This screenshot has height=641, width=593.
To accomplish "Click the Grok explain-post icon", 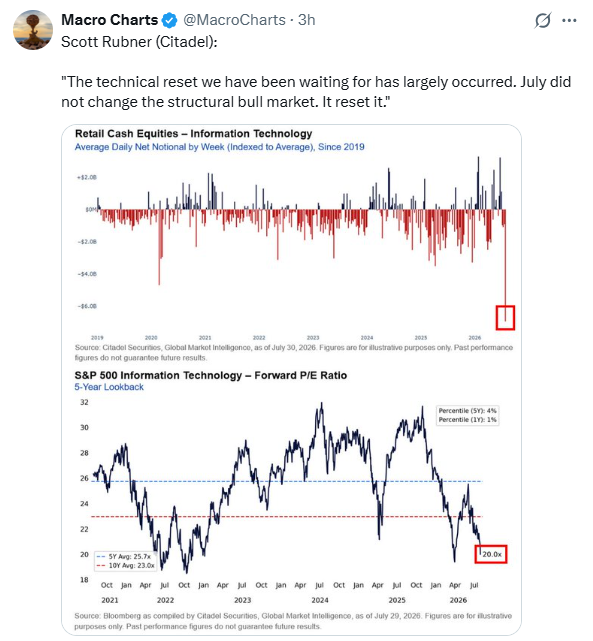I will pyautogui.click(x=543, y=20).
